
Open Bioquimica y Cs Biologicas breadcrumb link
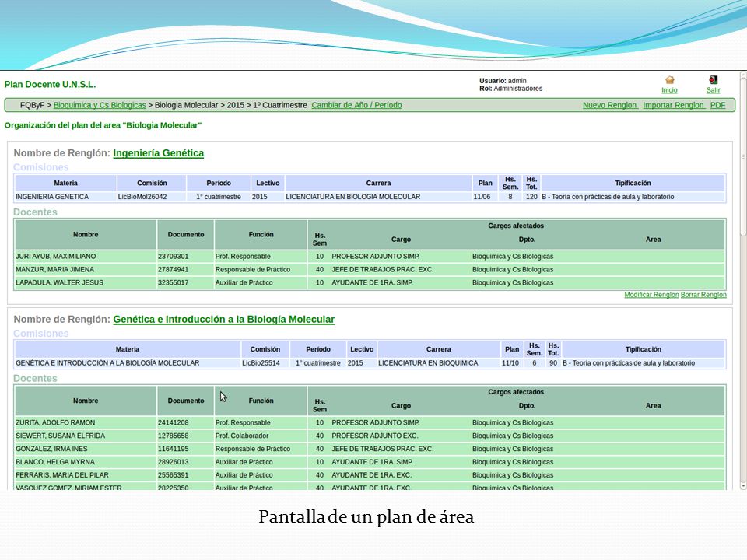point(100,105)
